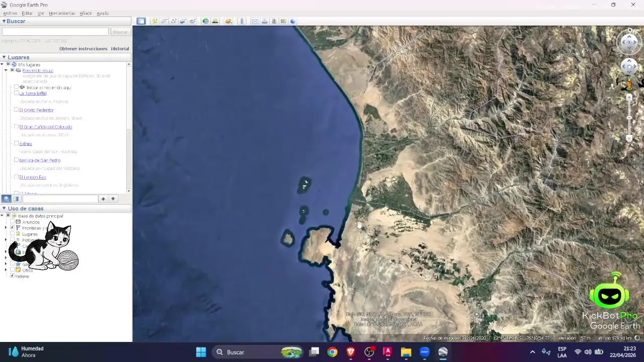The image size is (644, 362).
Task: Click the move joystick hand control
Action: [x=629, y=66]
